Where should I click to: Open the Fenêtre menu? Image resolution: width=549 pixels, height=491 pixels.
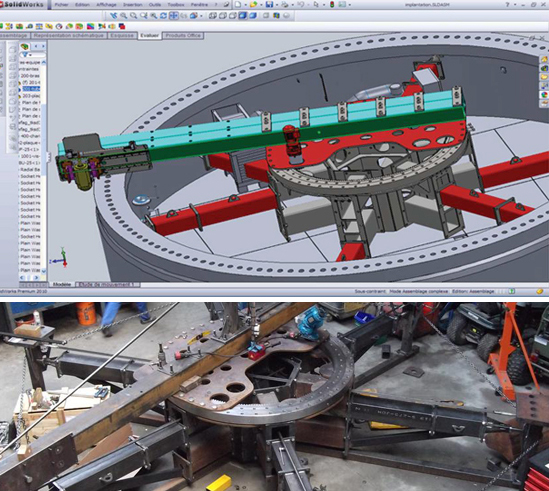199,5
